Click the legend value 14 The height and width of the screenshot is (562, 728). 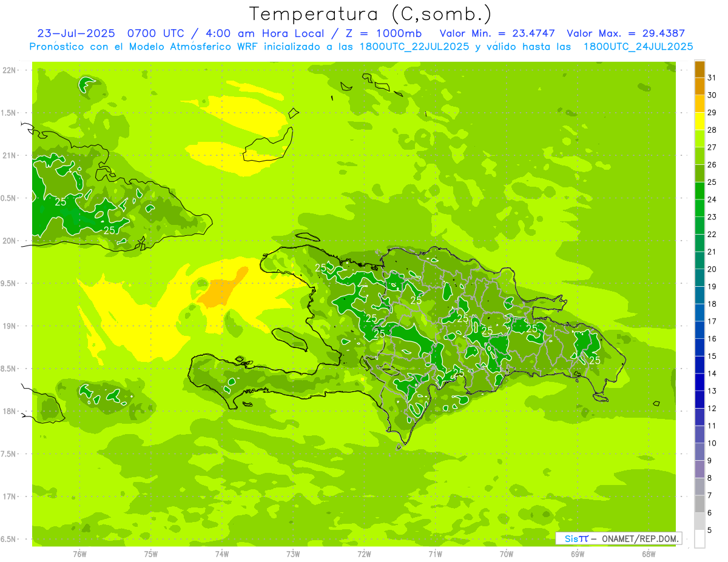(x=712, y=373)
